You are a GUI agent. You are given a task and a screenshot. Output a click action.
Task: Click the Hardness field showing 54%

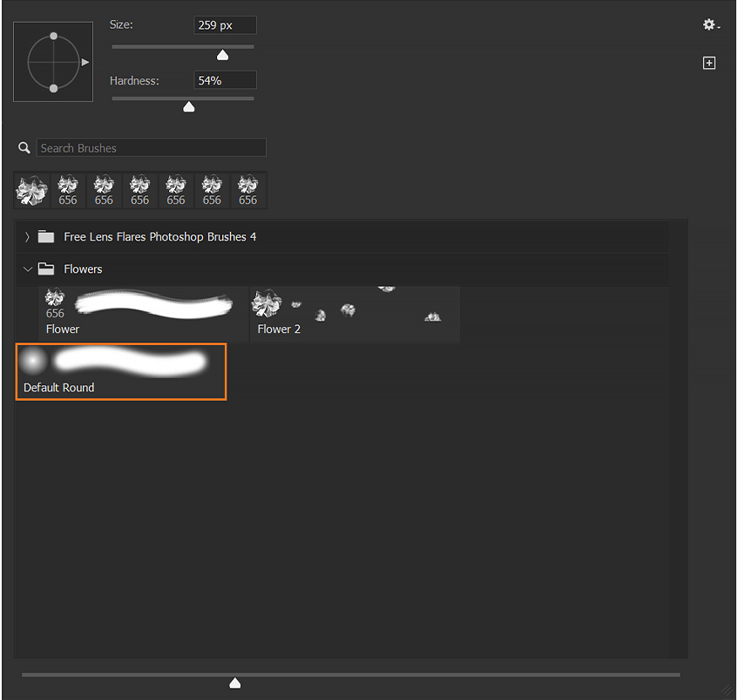(x=225, y=80)
